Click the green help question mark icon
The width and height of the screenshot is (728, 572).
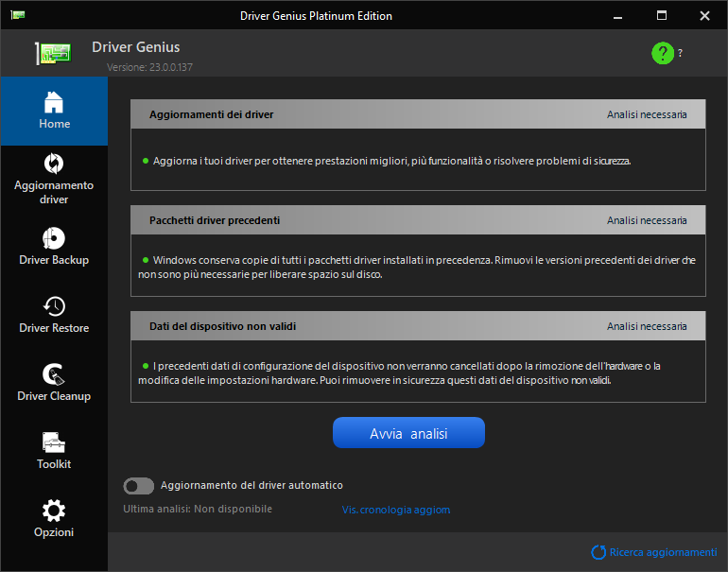pyautogui.click(x=663, y=53)
